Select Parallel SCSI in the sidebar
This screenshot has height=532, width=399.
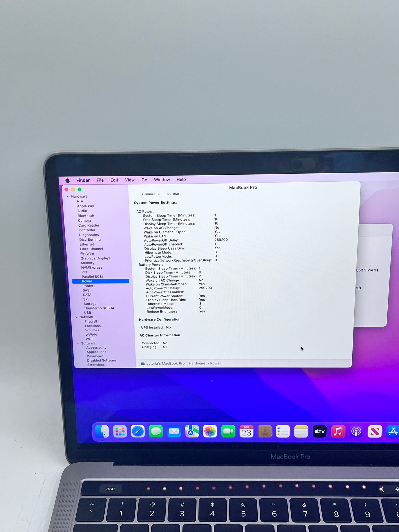92,277
